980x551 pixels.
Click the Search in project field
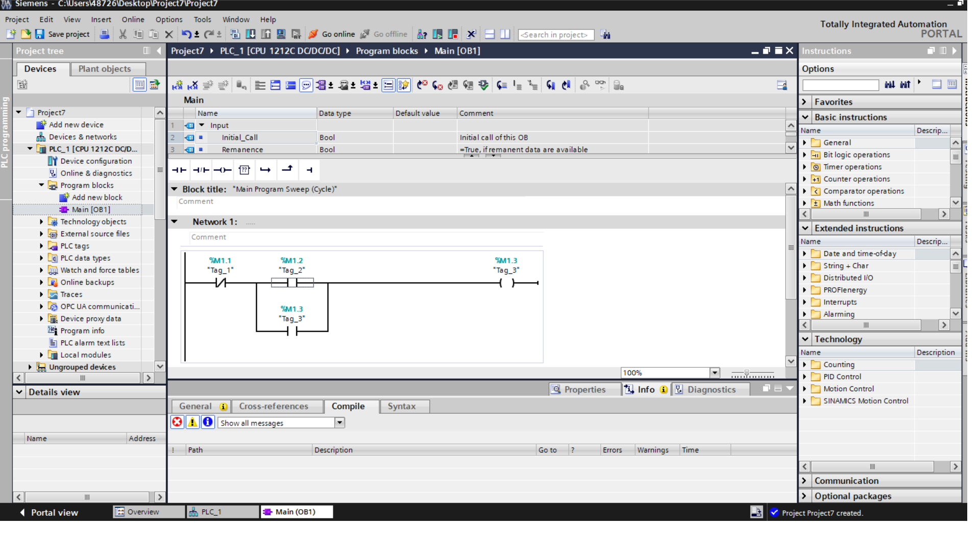(x=556, y=35)
